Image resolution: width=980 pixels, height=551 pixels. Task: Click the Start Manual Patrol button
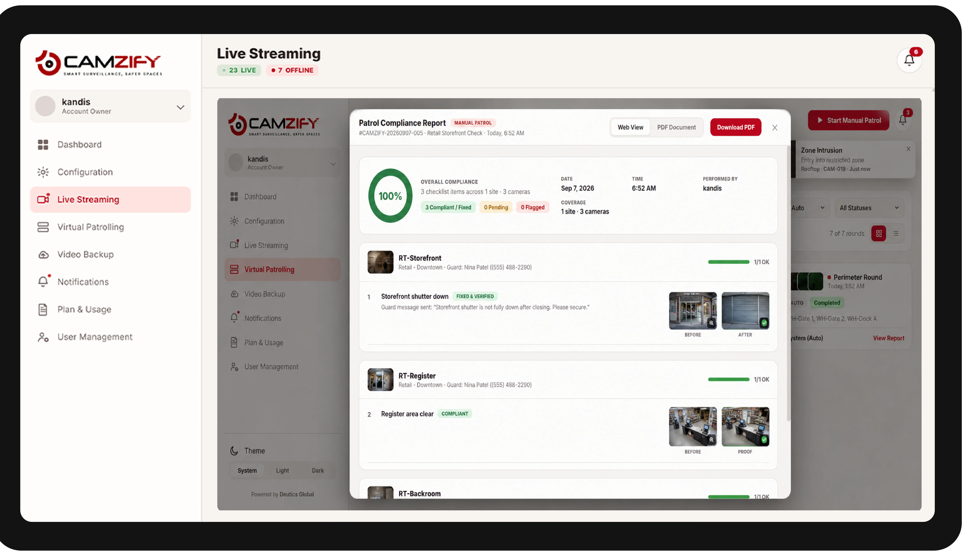(848, 120)
